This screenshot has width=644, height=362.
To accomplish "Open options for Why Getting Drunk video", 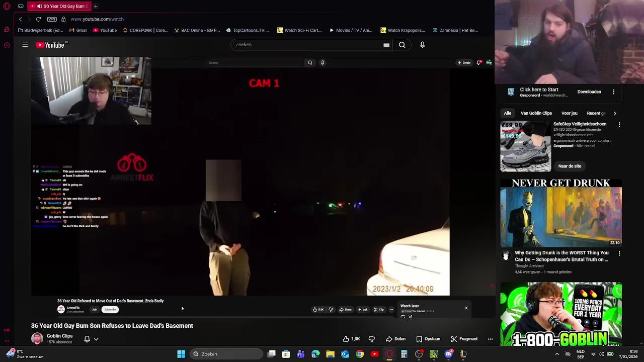I will pyautogui.click(x=619, y=253).
